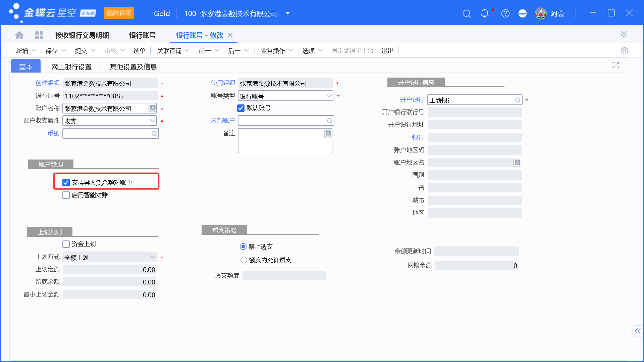This screenshot has height=362, width=644.
Task: Click the 使用组织 link label
Action: (223, 83)
